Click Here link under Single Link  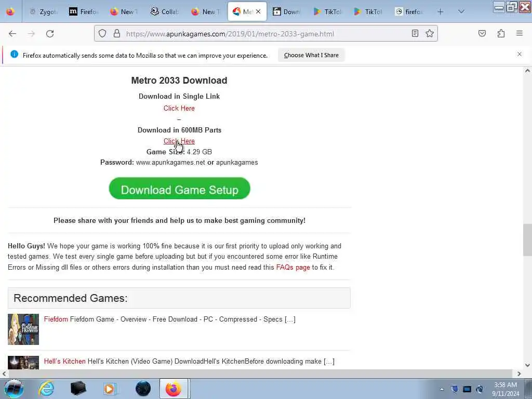click(x=179, y=108)
